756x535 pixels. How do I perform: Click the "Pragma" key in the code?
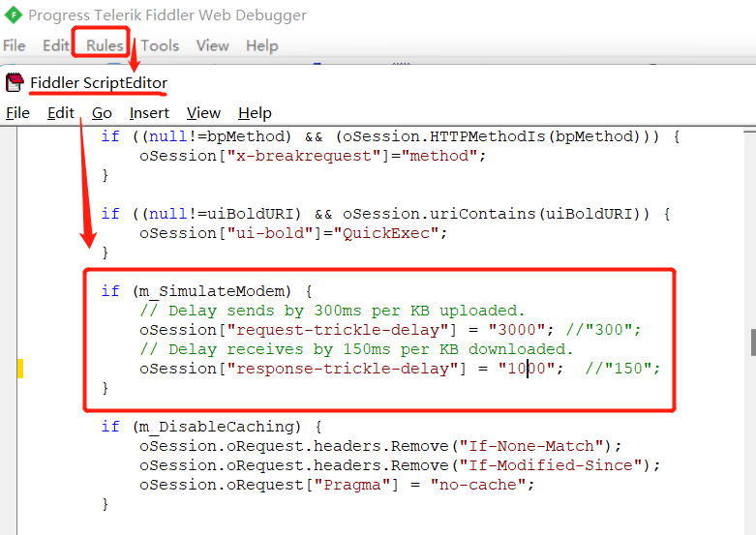click(x=352, y=485)
